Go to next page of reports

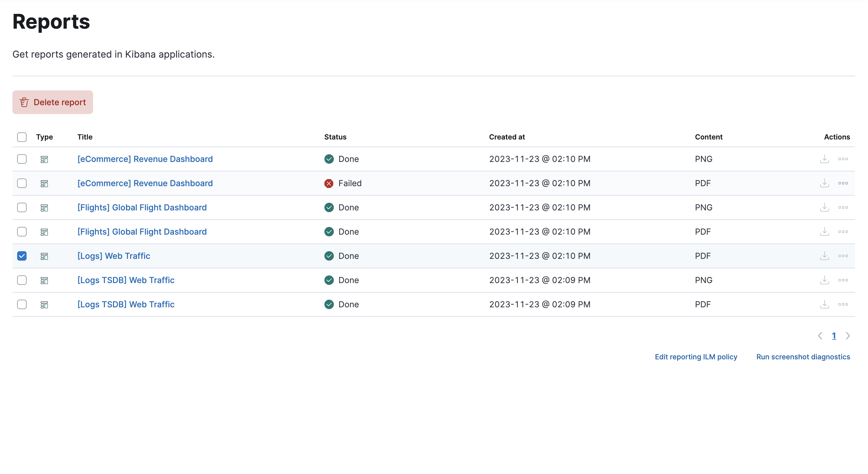pos(848,336)
